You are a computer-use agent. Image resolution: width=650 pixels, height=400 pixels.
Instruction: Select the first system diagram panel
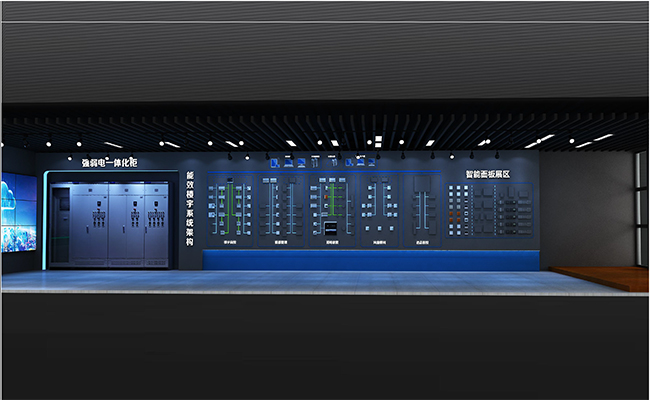coord(231,210)
